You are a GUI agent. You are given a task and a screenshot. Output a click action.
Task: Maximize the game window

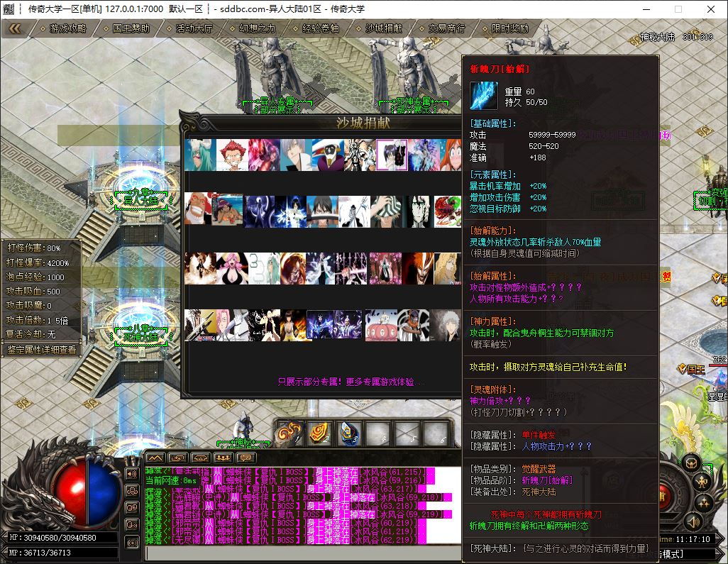678,9
